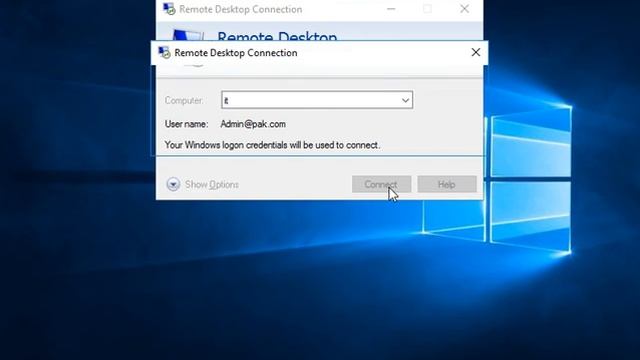This screenshot has width=640, height=360.
Task: Close the front Remote Desktop Connection dialog
Action: (476, 52)
